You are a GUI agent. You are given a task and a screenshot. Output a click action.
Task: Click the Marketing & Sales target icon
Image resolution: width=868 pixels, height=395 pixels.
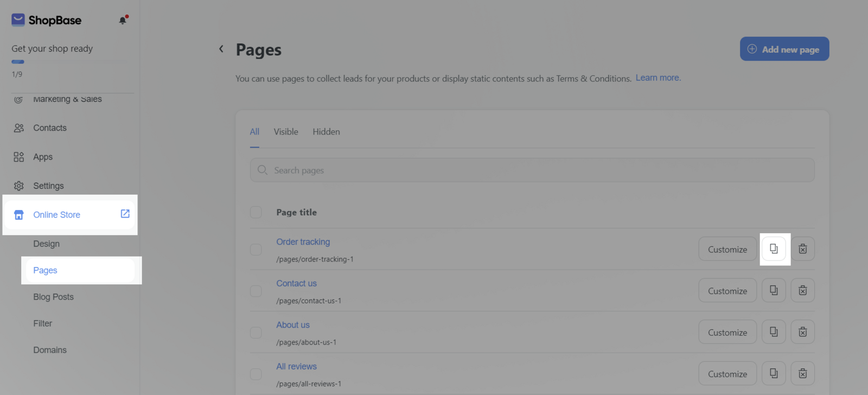click(19, 99)
